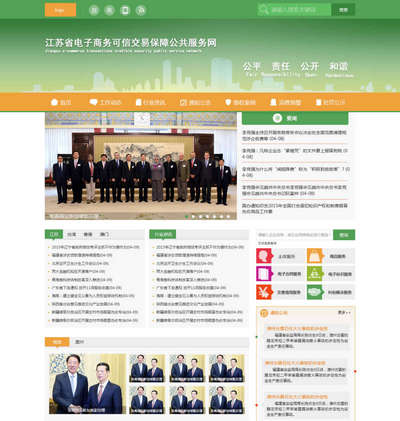The width and height of the screenshot is (400, 421).
Task: Open the large handshake photo thumbnail
Action: (x=88, y=384)
